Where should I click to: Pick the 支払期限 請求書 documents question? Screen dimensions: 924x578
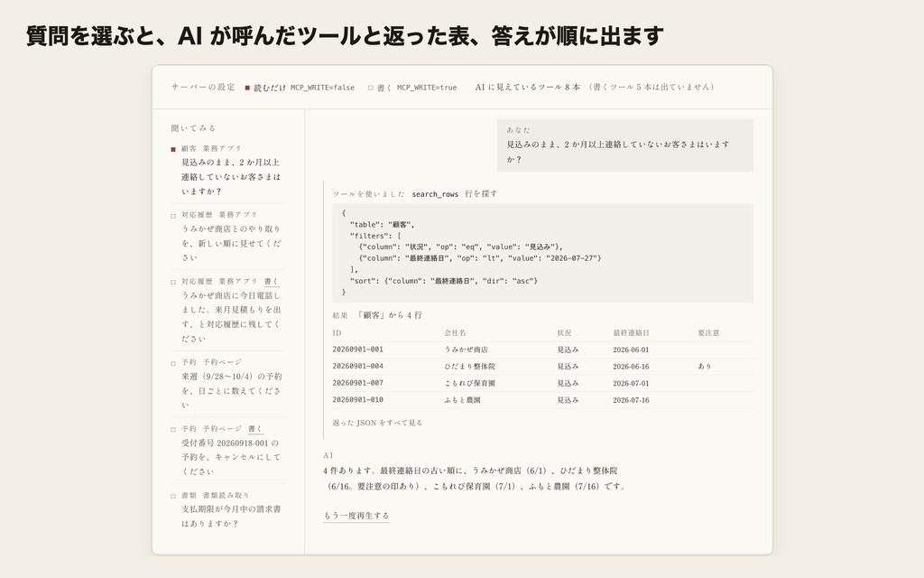[x=226, y=509]
